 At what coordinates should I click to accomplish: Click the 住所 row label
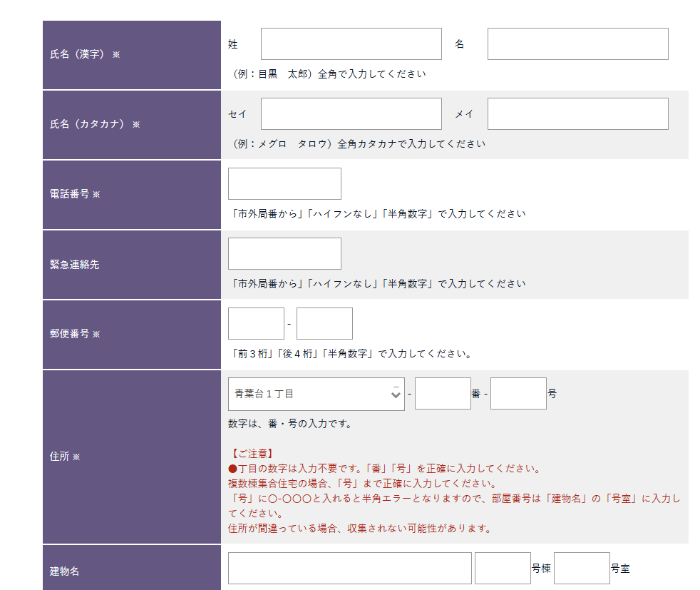click(60, 457)
